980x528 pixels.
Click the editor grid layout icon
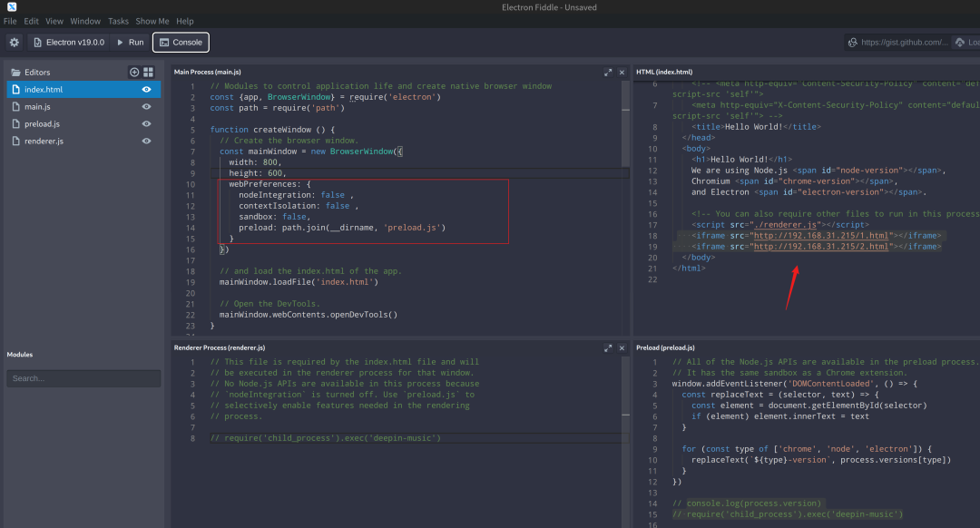[x=148, y=72]
